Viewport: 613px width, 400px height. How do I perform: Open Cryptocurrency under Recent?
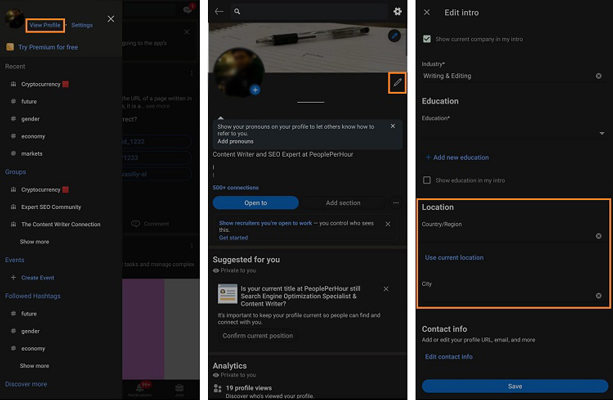[41, 84]
